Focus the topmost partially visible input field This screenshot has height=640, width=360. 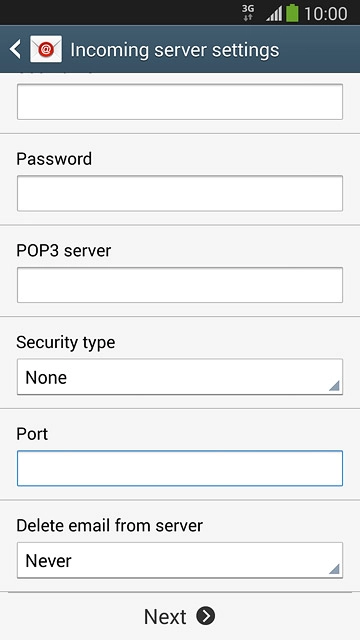pos(180,102)
